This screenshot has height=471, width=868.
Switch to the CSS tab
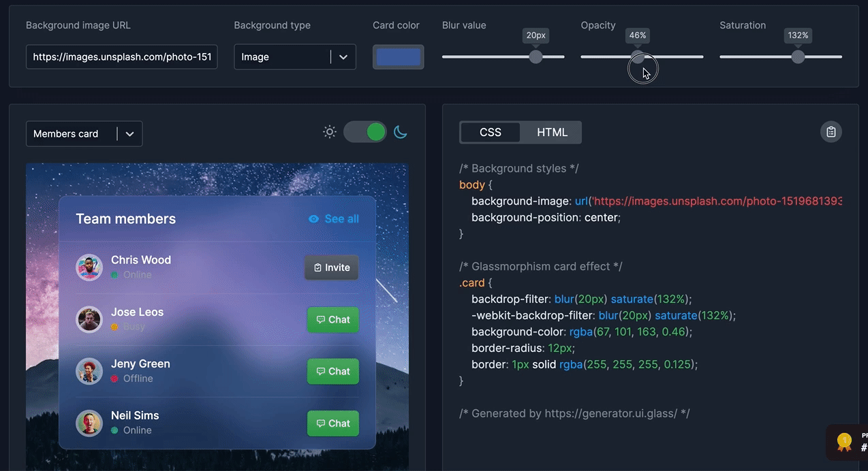[491, 133]
